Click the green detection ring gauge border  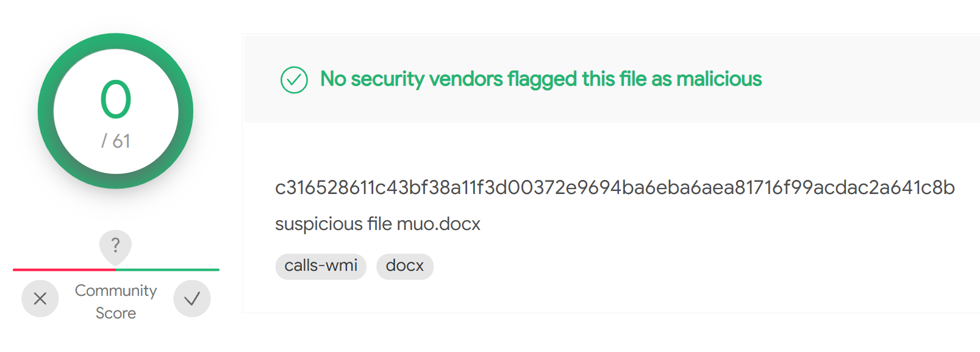(x=46, y=111)
